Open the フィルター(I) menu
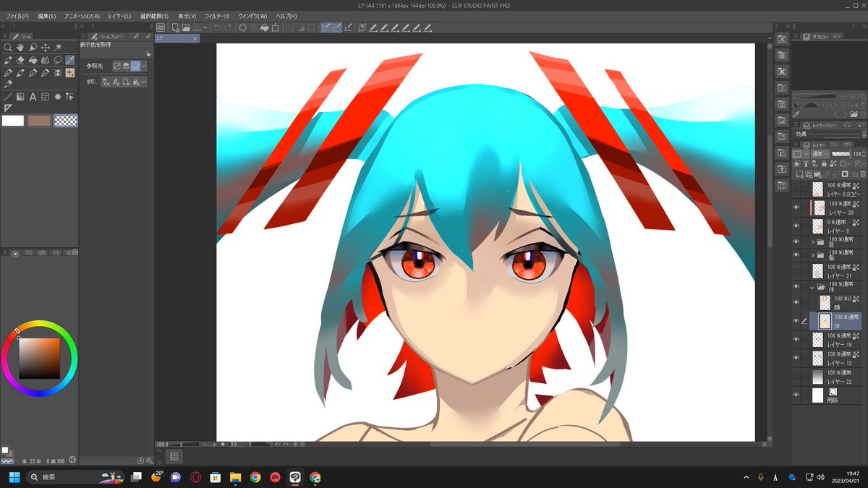This screenshot has height=488, width=868. [x=217, y=16]
